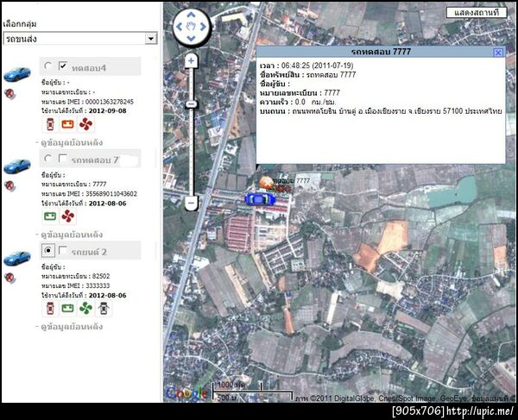The height and width of the screenshot is (420, 518).
Task: Click the red status icon under ทดสอบ4 car
Action: [x=9, y=94]
